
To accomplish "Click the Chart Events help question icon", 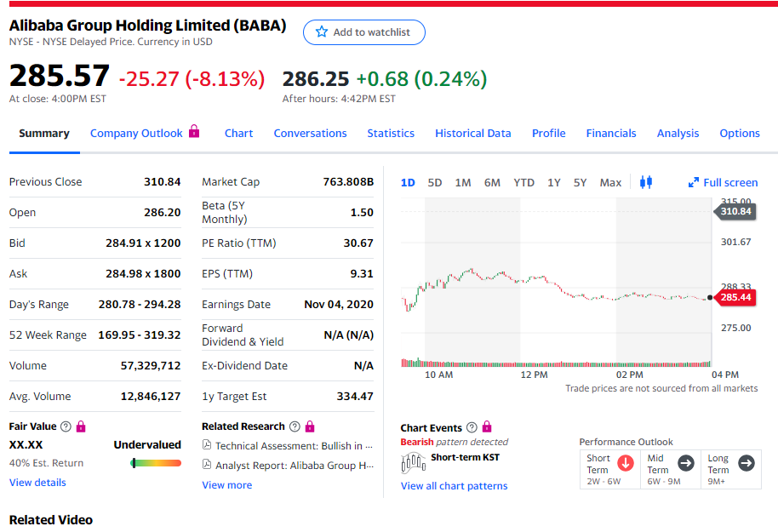I will [472, 427].
